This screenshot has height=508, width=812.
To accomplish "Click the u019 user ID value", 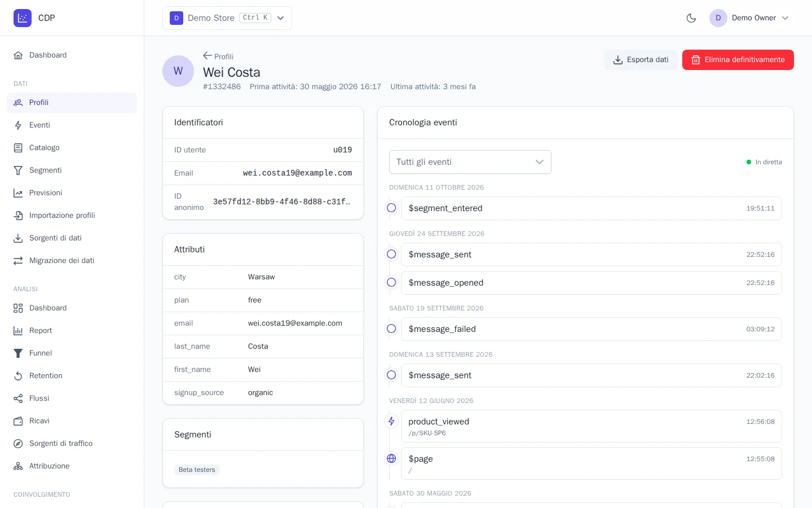I will 342,150.
